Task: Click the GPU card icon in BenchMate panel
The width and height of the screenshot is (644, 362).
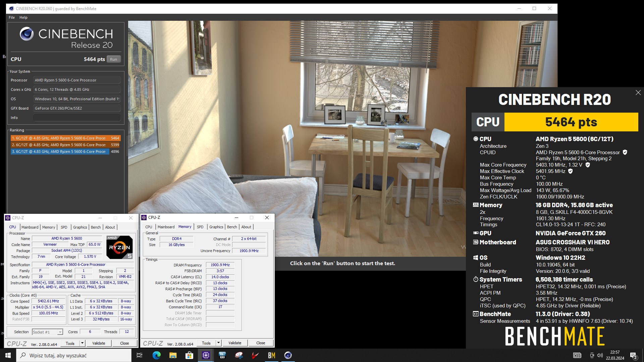Action: (x=476, y=233)
